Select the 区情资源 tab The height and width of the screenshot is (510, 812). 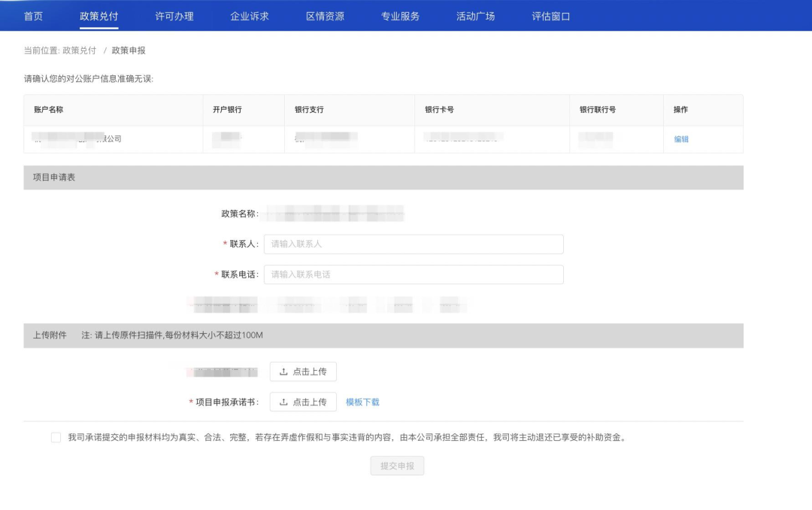326,16
